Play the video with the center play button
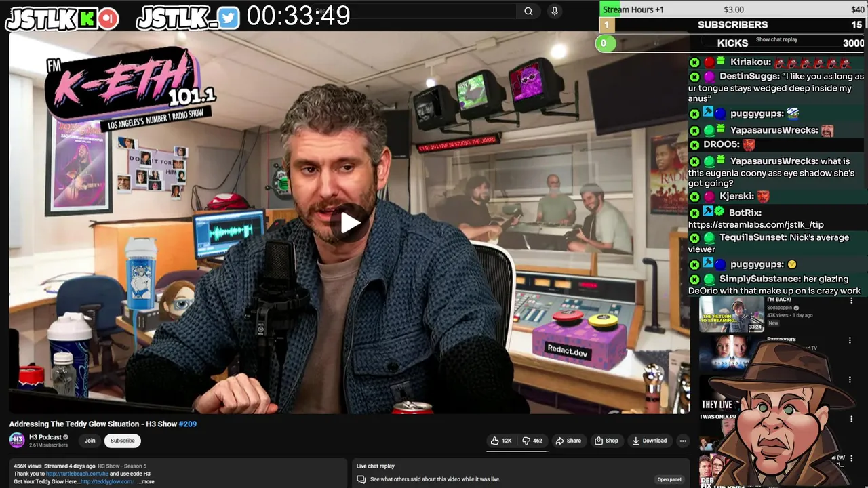The width and height of the screenshot is (868, 488). (350, 223)
